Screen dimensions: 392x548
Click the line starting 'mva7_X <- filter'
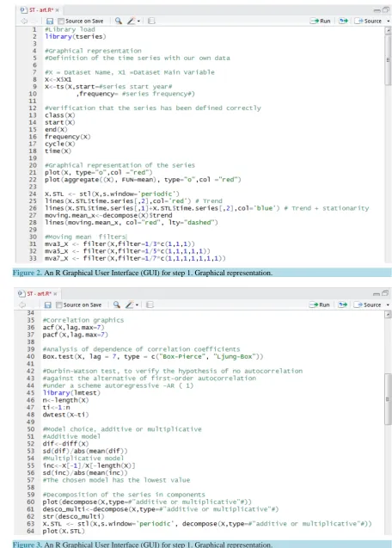[135, 258]
